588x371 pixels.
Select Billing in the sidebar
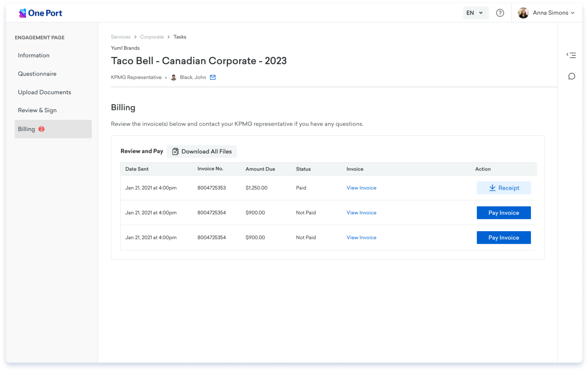pyautogui.click(x=53, y=129)
